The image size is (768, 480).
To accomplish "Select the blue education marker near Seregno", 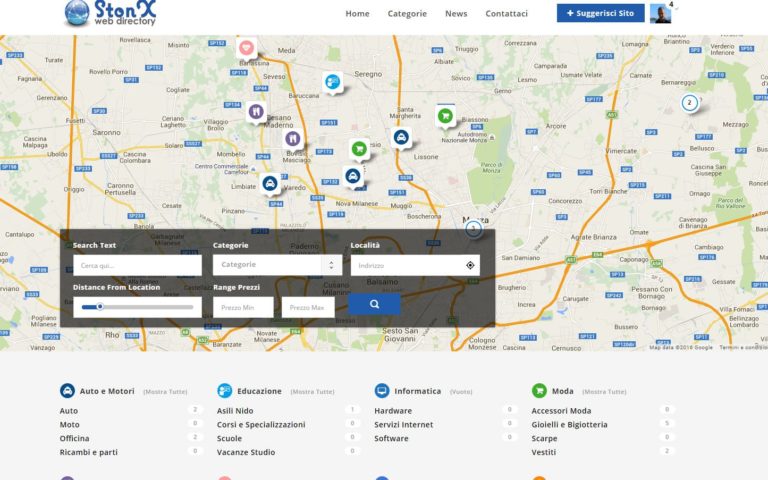I will [x=333, y=82].
